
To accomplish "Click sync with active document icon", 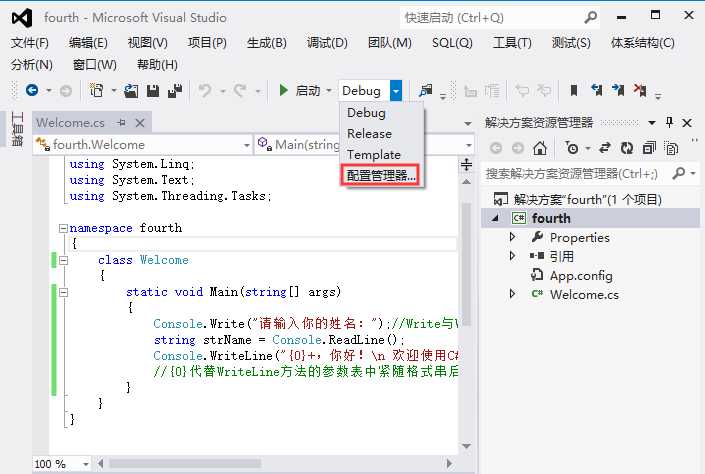I will tap(605, 148).
